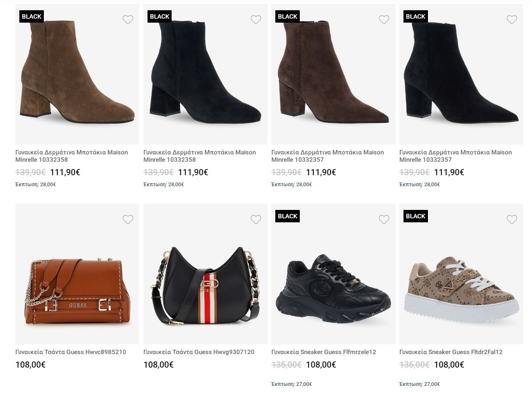Open the tan Maison Minrelle 10332358 title link

click(x=72, y=156)
